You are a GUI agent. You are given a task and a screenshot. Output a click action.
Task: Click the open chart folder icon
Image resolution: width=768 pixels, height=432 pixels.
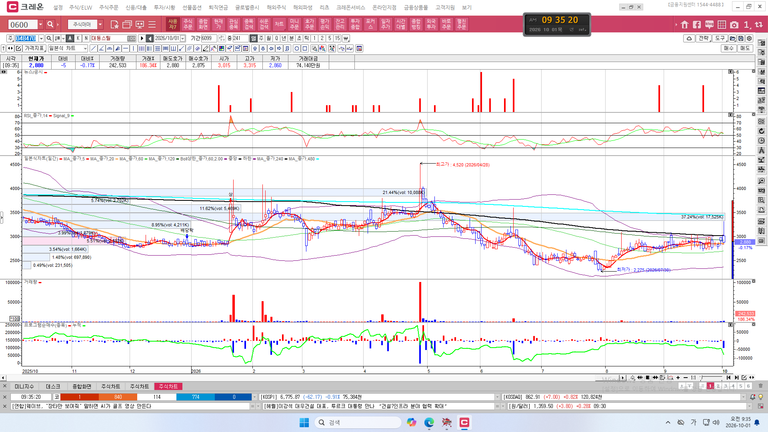pos(733,38)
